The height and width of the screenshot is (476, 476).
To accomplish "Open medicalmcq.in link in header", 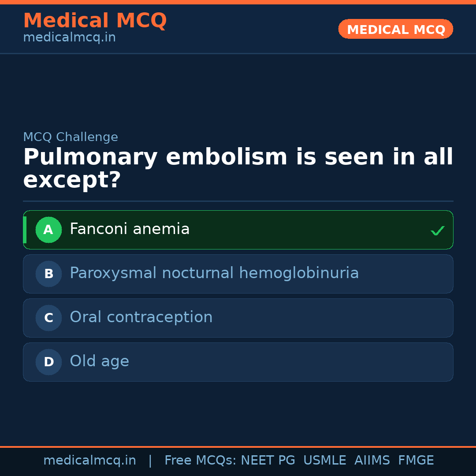I will [69, 38].
